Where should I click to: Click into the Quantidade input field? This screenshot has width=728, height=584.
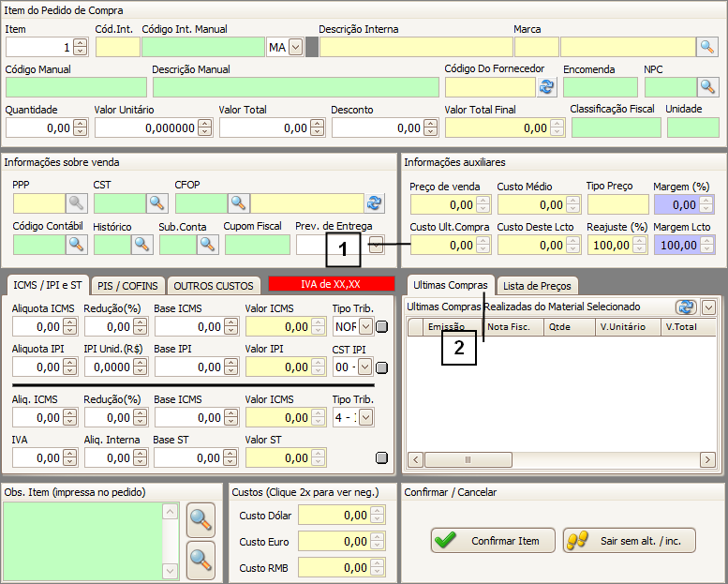(39, 127)
